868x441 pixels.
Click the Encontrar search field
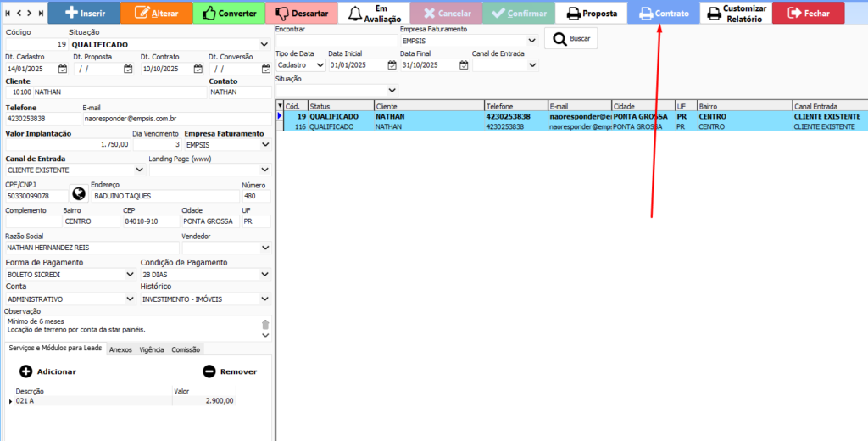pyautogui.click(x=336, y=40)
